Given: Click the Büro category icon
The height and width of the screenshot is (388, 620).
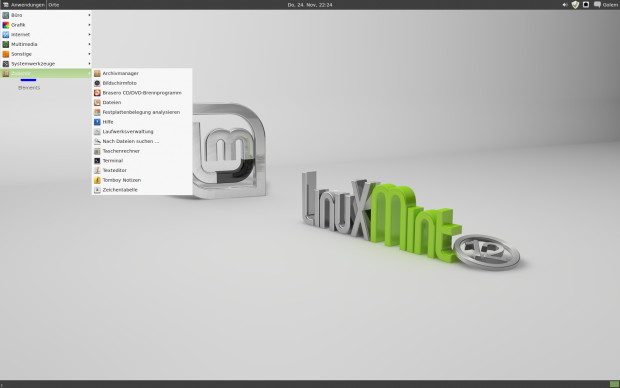Looking at the screenshot, I should point(6,15).
